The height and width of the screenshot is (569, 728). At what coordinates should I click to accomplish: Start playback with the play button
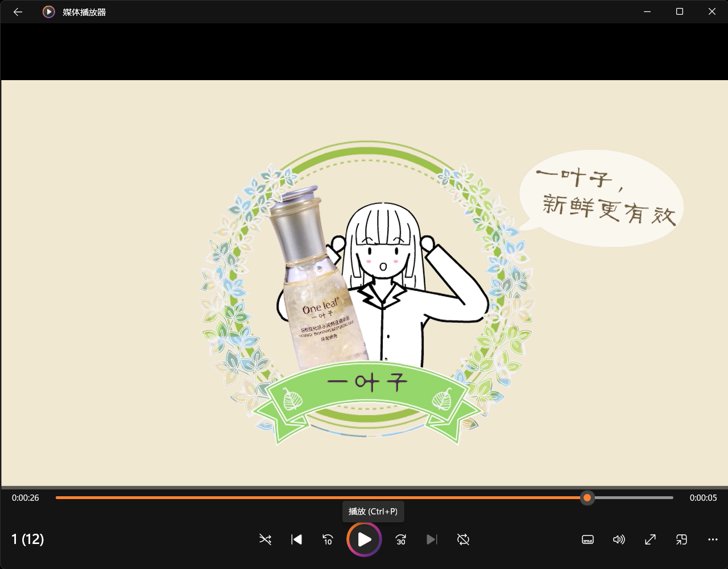point(364,539)
